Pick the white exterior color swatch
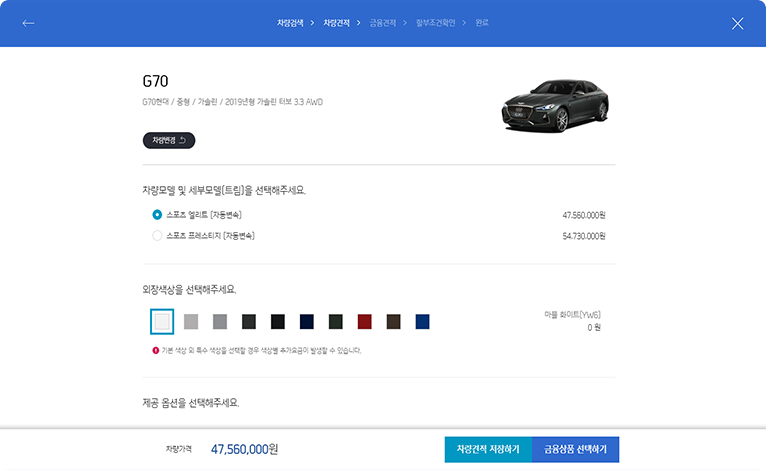The image size is (766, 470). pos(162,322)
